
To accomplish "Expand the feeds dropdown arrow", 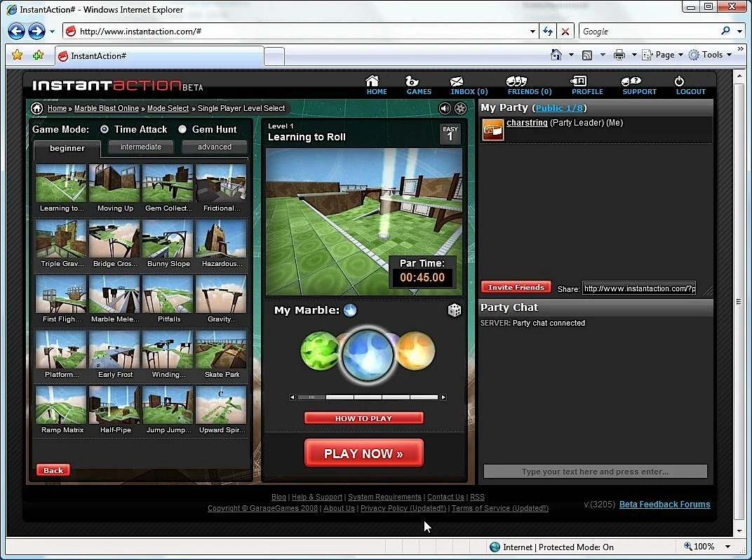I will [603, 55].
